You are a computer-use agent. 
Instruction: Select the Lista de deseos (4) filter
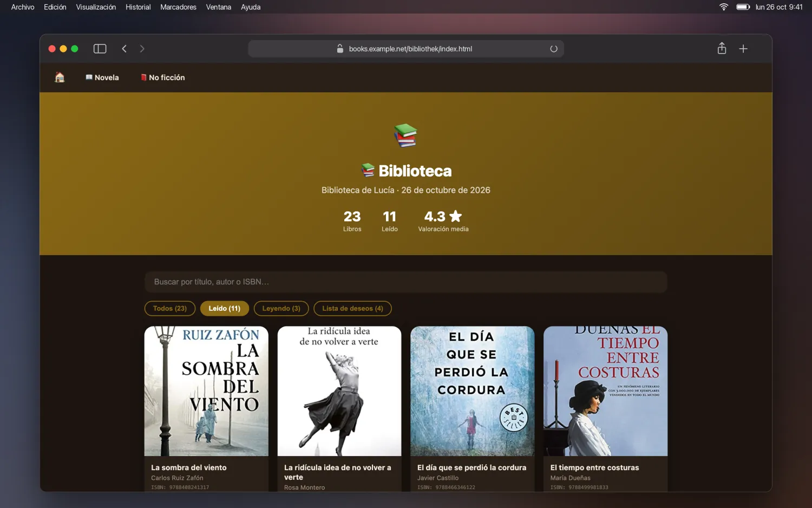352,308
